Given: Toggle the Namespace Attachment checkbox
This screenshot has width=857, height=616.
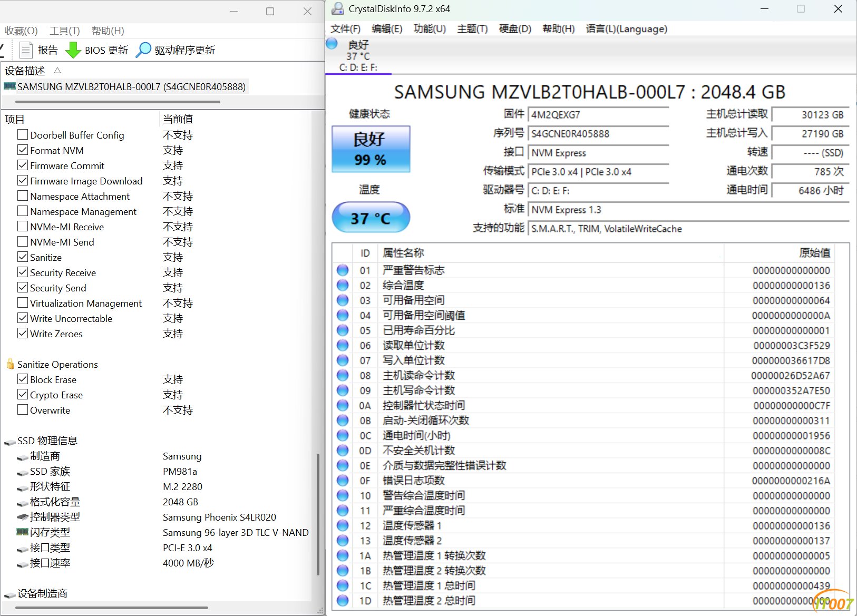Looking at the screenshot, I should coord(23,195).
